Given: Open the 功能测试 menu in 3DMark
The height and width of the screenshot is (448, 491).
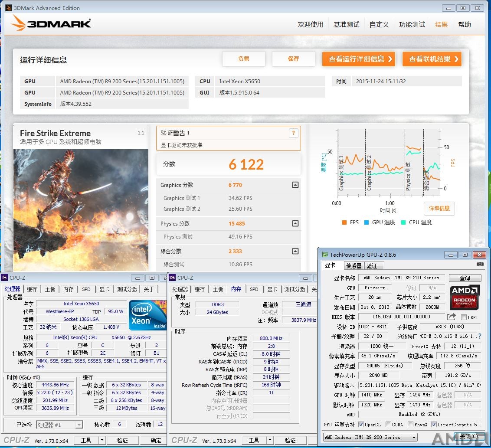Looking at the screenshot, I should (x=412, y=24).
